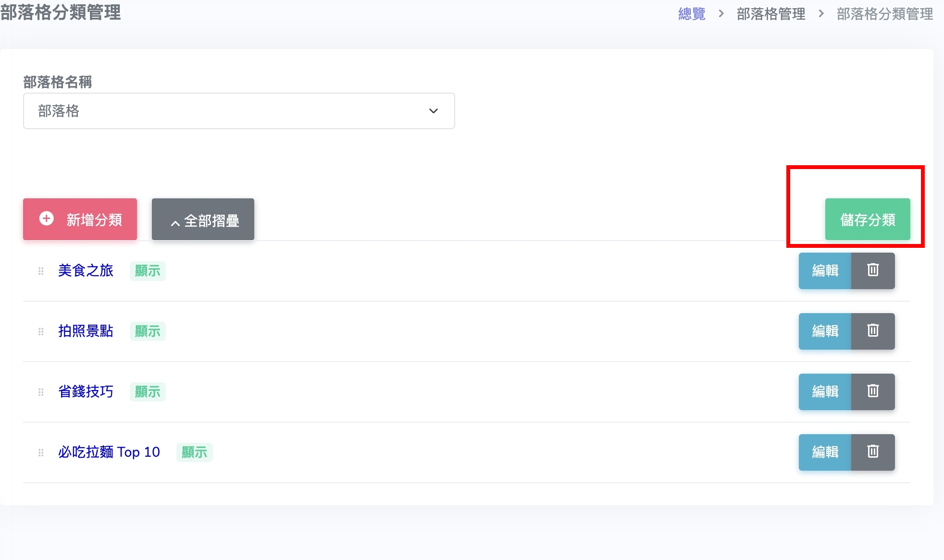
Task: Click drag handle beside 省錢技巧
Action: (41, 392)
